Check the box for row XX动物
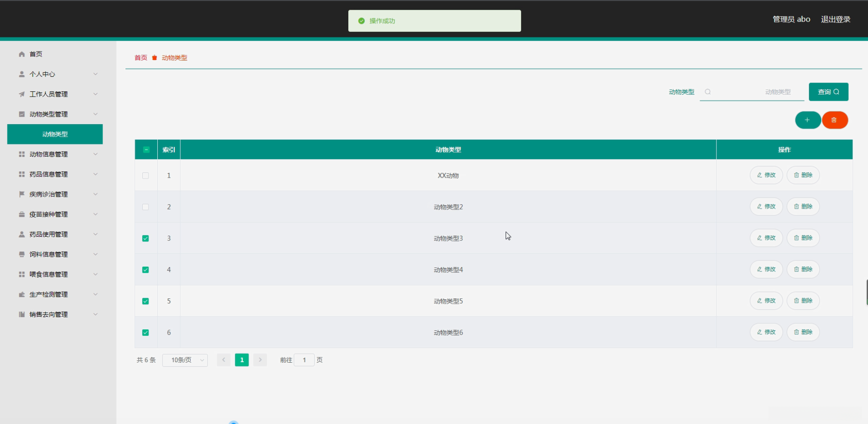This screenshot has height=424, width=868. pos(146,176)
